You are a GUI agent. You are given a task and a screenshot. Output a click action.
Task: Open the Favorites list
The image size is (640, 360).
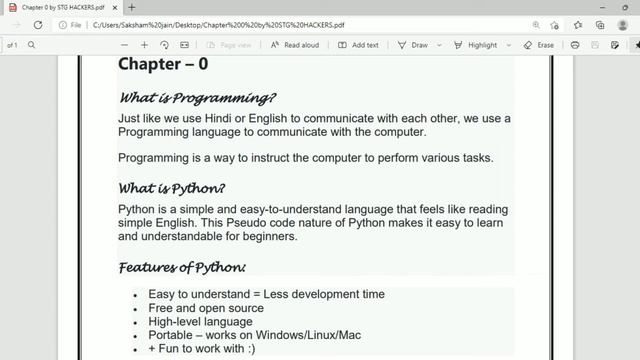coord(578,25)
